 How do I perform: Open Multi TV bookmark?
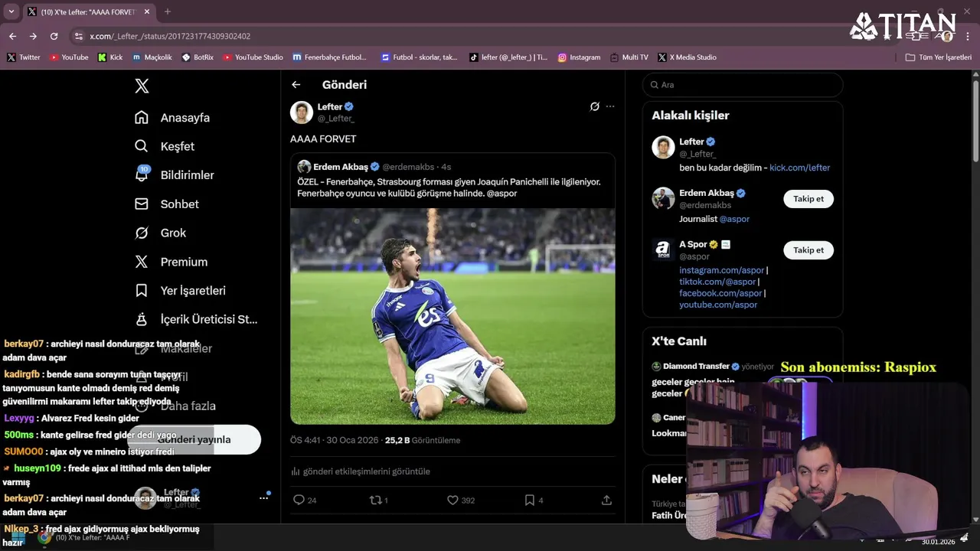pyautogui.click(x=629, y=57)
